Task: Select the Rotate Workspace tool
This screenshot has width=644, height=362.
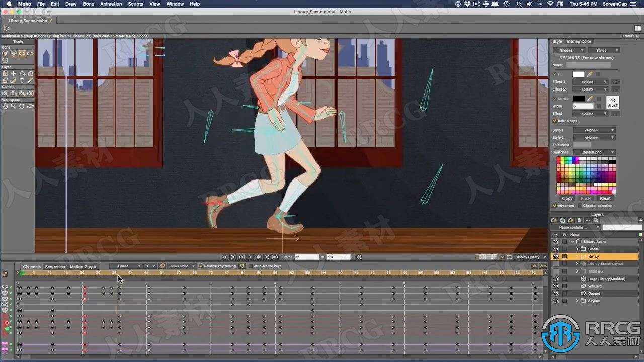Action: (x=22, y=106)
